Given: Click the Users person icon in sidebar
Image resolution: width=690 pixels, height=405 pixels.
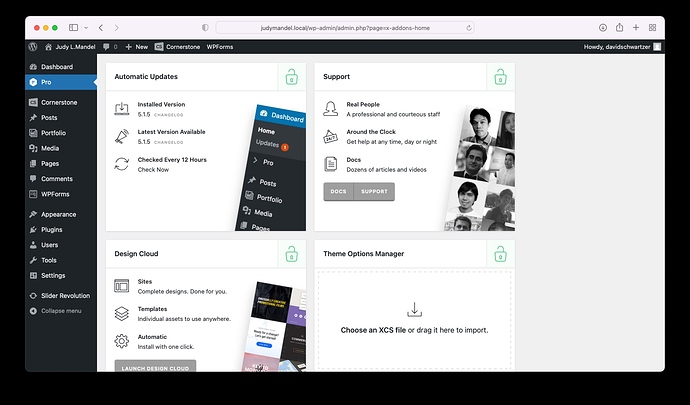Looking at the screenshot, I should click(x=33, y=245).
